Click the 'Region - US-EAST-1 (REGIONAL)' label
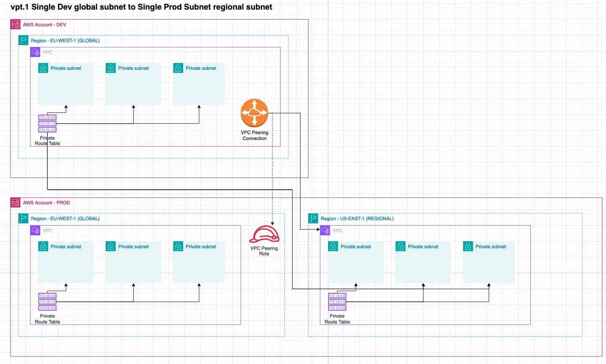606x364 pixels. 357,219
